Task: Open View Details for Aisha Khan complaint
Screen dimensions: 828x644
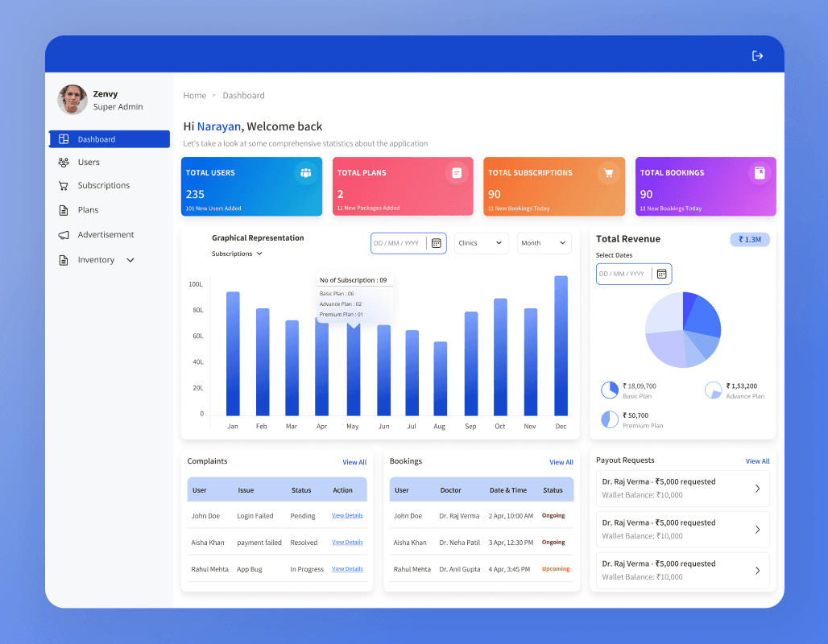Action: (x=347, y=543)
